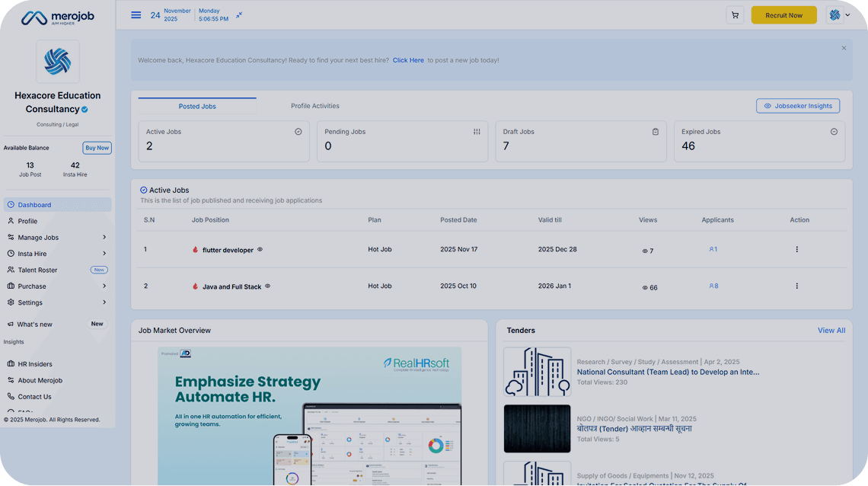
Task: Open the RealHRsoft advertisement banner
Action: click(x=309, y=415)
